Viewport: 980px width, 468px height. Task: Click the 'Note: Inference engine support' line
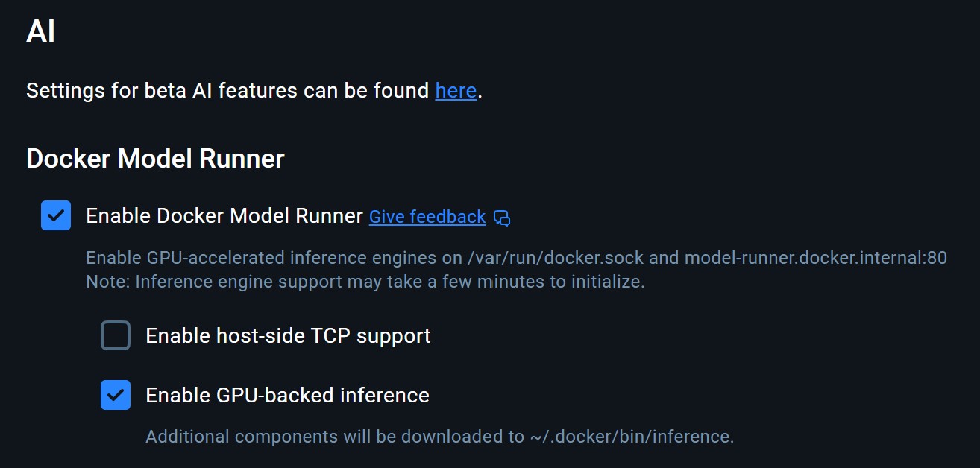[x=365, y=282]
